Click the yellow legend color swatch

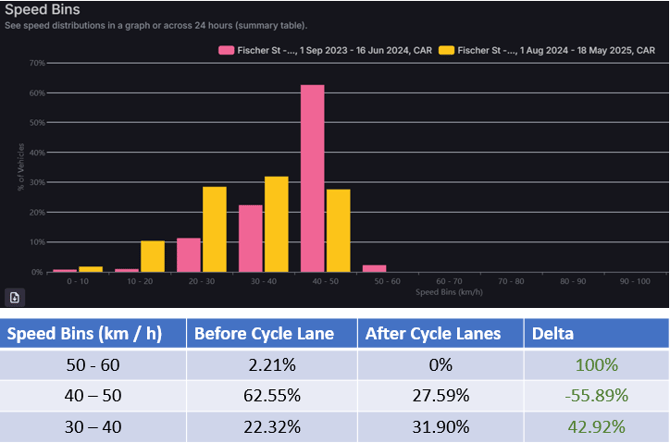tap(446, 49)
